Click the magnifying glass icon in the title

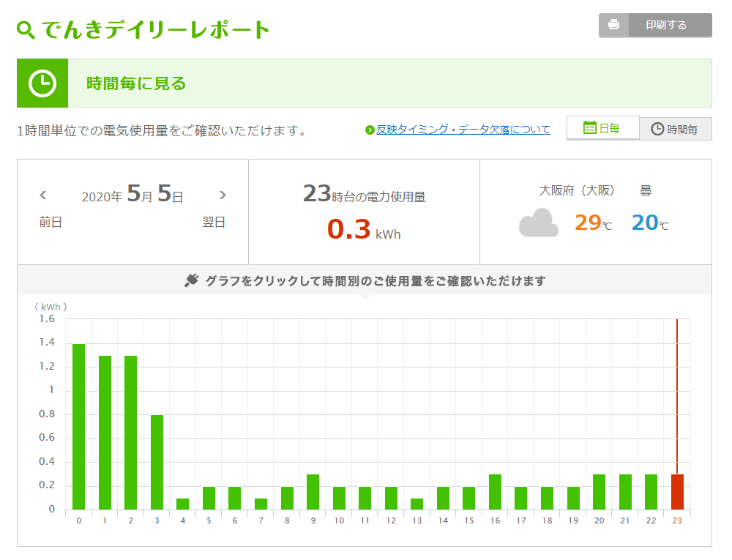[x=26, y=30]
